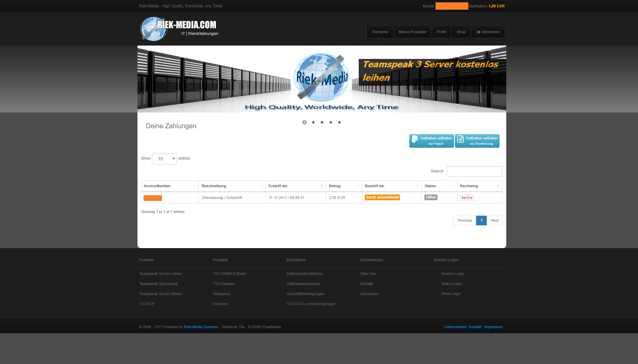Jump to the last banner slide dot
The image size is (638, 364).
click(x=339, y=122)
